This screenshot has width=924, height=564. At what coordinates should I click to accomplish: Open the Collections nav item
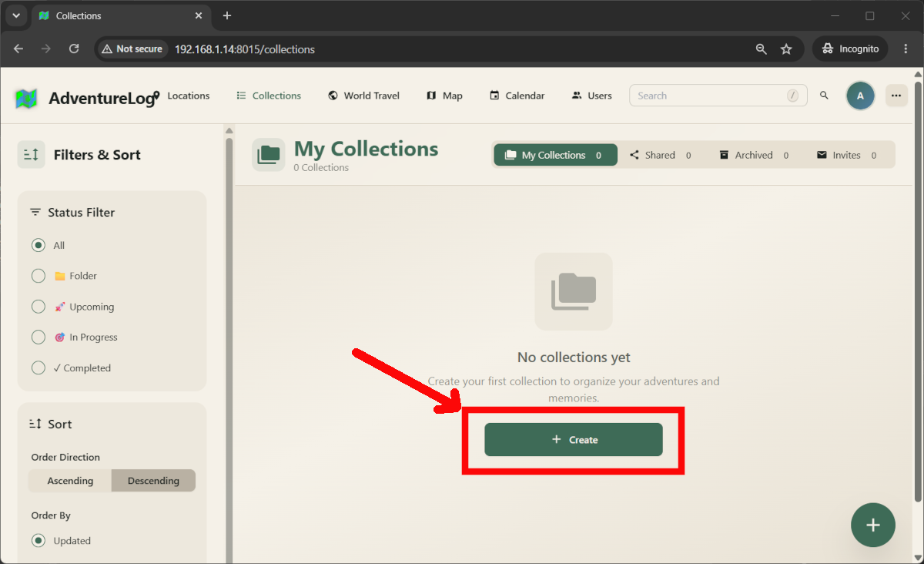269,96
